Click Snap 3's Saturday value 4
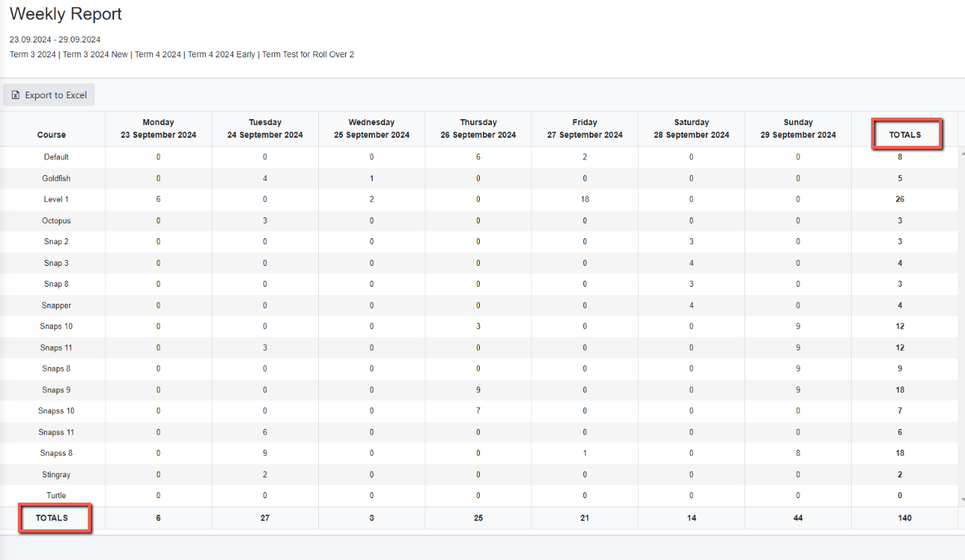965x560 pixels. 692,263
